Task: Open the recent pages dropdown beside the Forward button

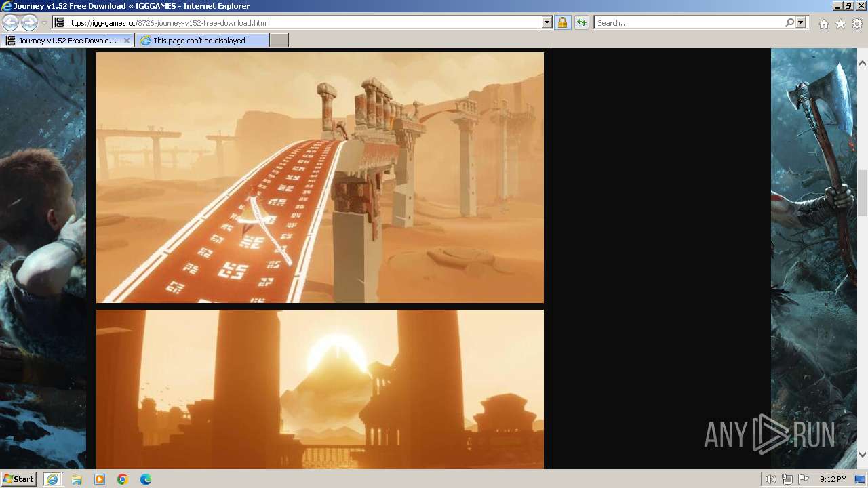Action: pos(44,23)
